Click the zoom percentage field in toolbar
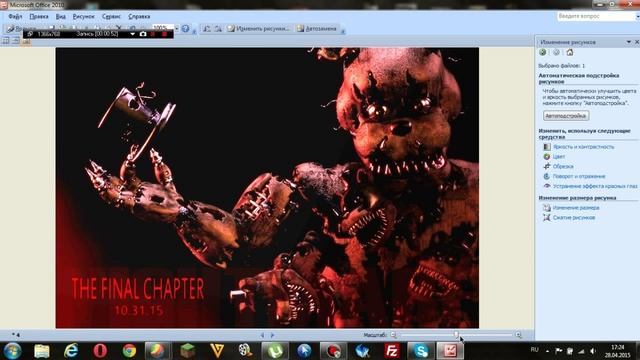 (x=162, y=27)
